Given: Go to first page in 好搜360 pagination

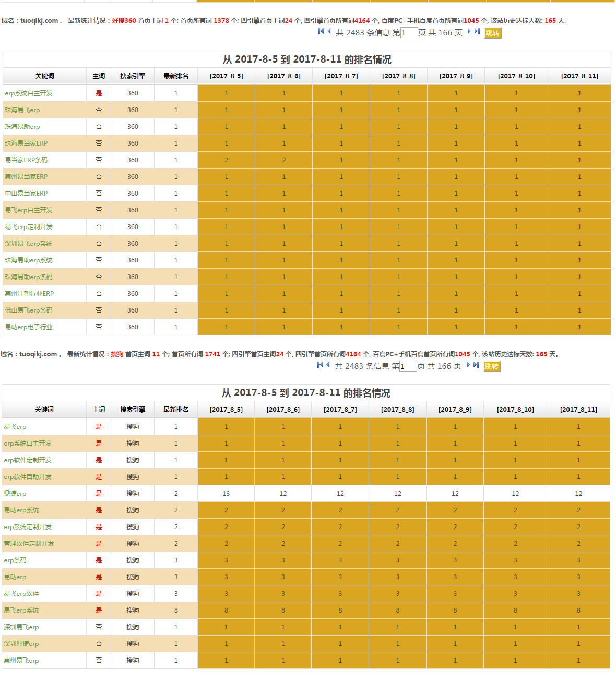Looking at the screenshot, I should [x=321, y=32].
